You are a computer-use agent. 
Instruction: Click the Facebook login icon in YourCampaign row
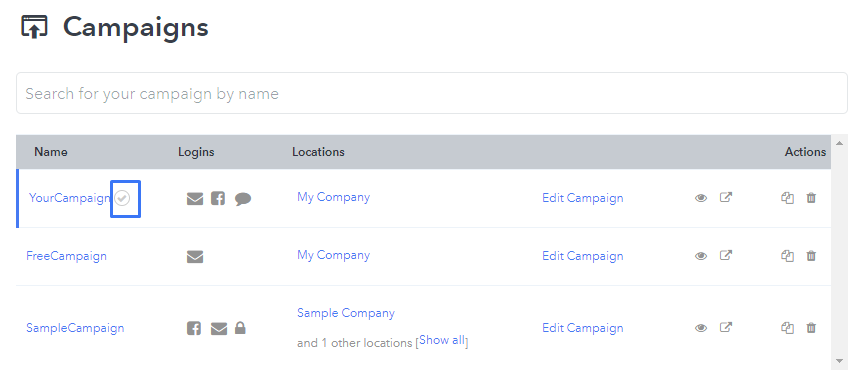click(218, 198)
